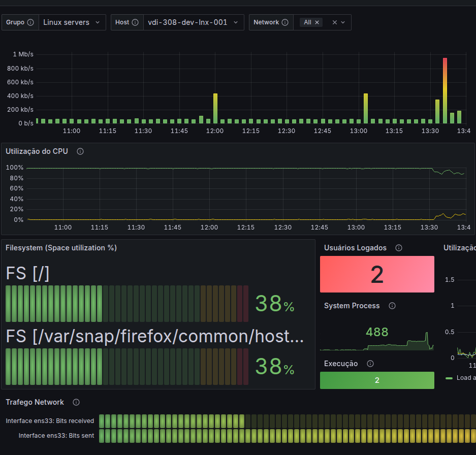Open the Linux servers group dropdown
This screenshot has width=476, height=455.
pos(72,22)
